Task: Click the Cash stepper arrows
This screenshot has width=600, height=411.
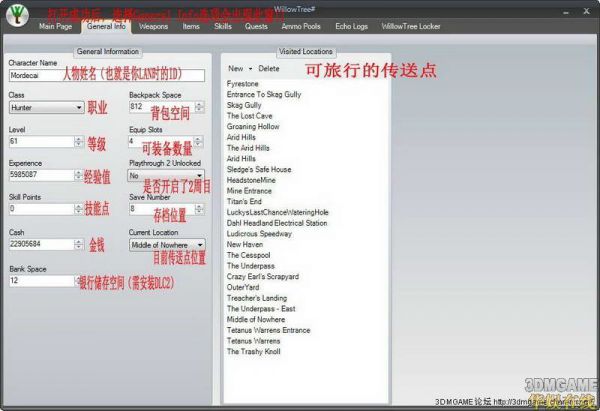Action: click(x=77, y=244)
